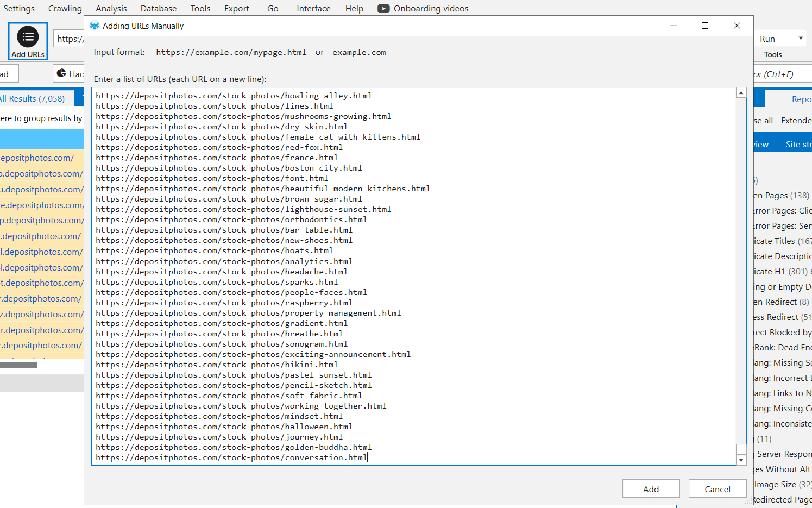Click the Add URLs list icon
812x508 pixels.
click(28, 37)
